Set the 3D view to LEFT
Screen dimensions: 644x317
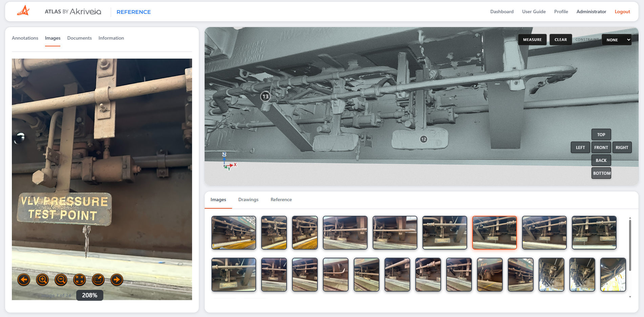pos(580,147)
